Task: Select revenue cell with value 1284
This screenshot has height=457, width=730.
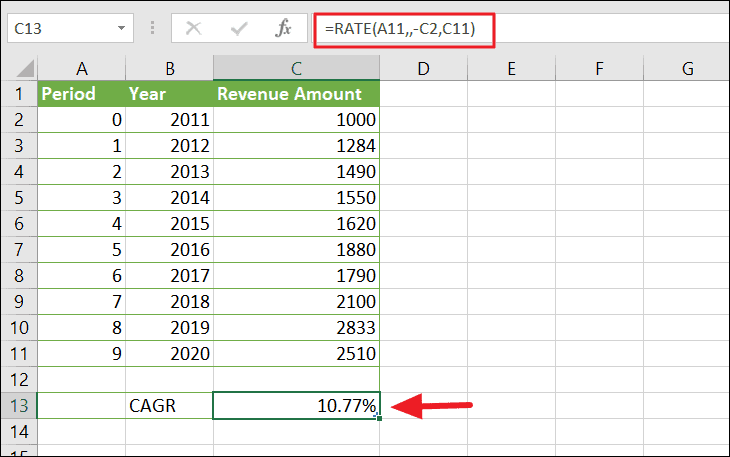Action: [297, 146]
